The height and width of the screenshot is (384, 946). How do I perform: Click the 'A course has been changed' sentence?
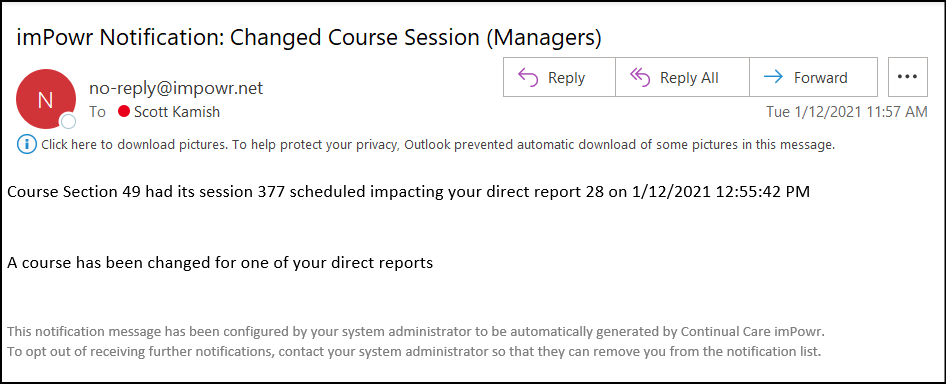click(x=220, y=263)
